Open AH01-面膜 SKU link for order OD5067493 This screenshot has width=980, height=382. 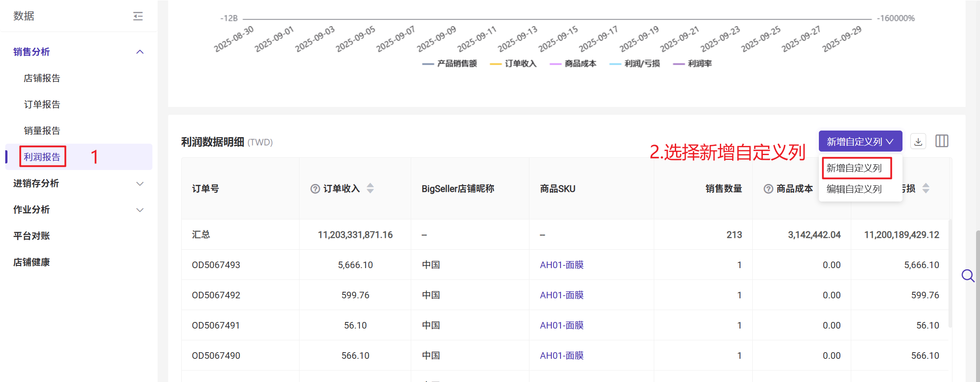561,265
